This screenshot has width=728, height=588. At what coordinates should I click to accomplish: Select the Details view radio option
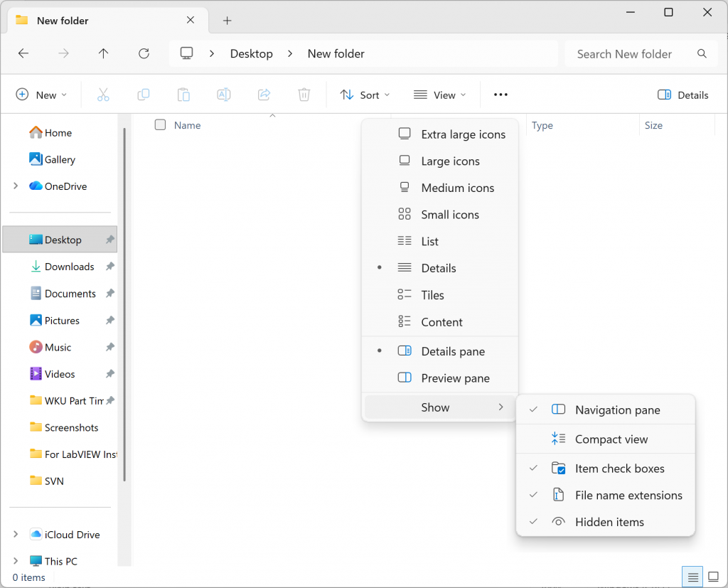439,268
